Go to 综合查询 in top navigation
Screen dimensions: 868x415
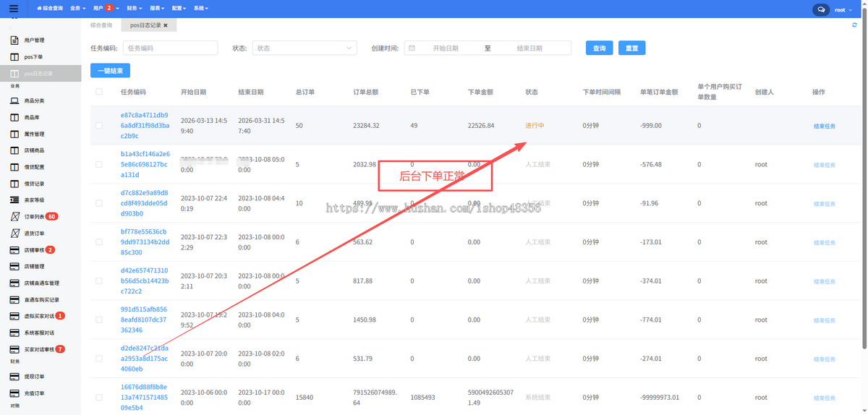tap(49, 9)
